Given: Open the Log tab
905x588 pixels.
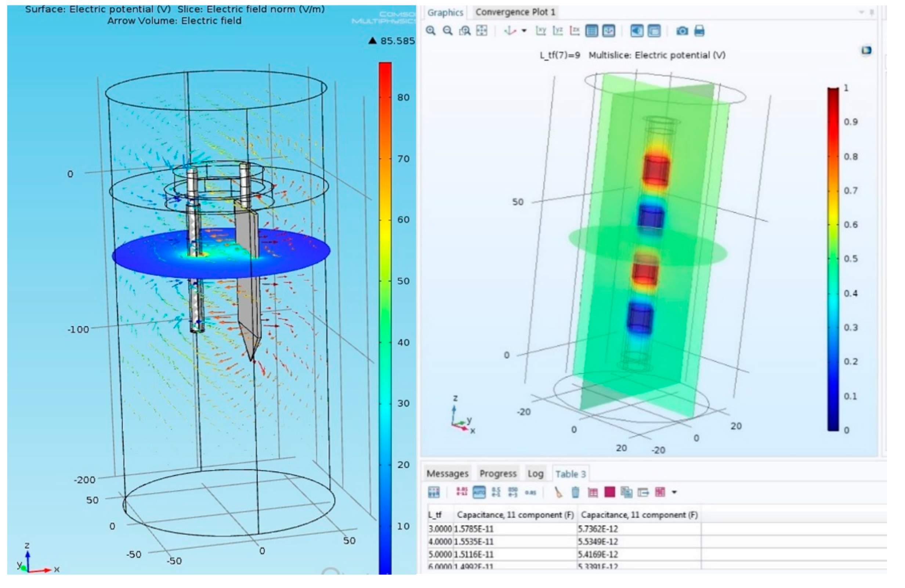Looking at the screenshot, I should [535, 473].
